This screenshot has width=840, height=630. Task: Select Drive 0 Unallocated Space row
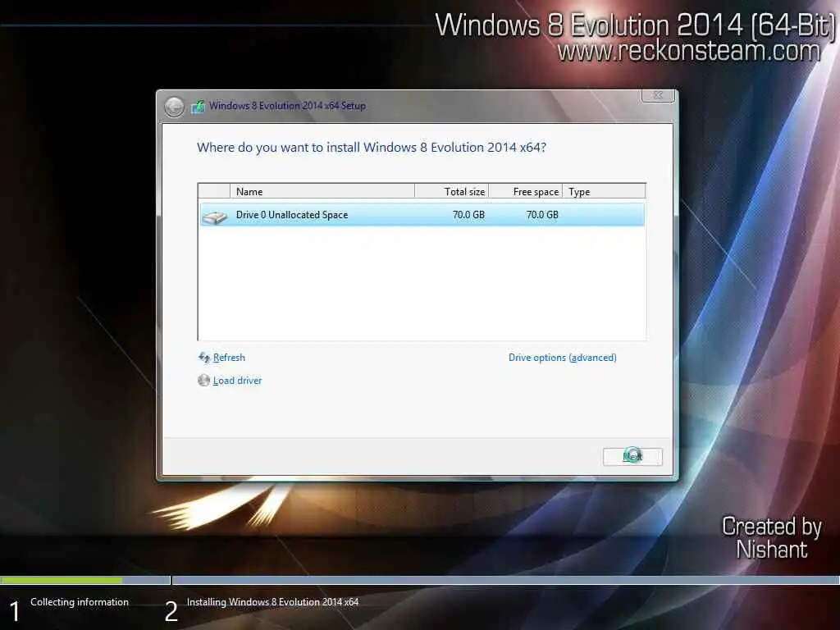click(422, 215)
